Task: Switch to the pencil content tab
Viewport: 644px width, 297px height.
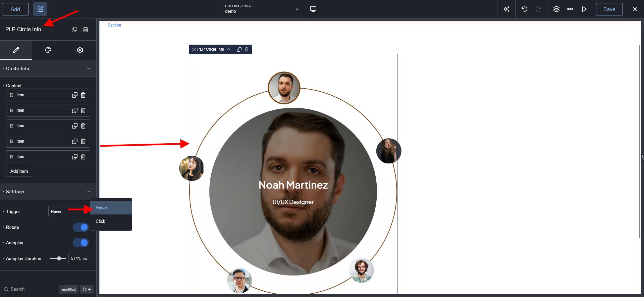Action: pyautogui.click(x=16, y=50)
